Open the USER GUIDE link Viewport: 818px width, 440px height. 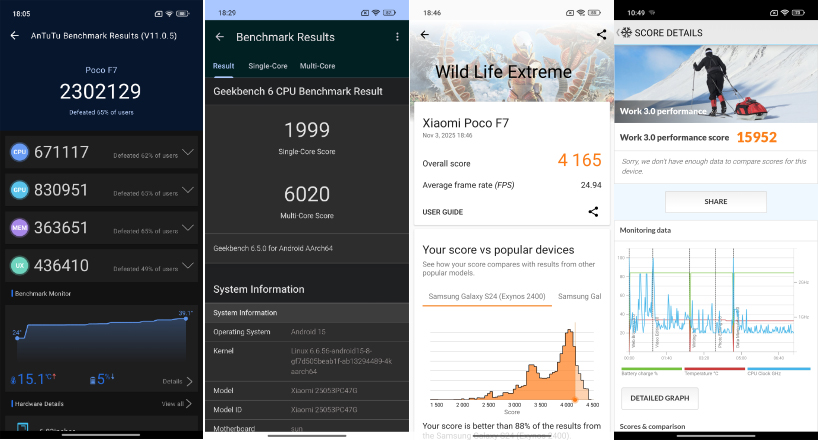pyautogui.click(x=442, y=212)
